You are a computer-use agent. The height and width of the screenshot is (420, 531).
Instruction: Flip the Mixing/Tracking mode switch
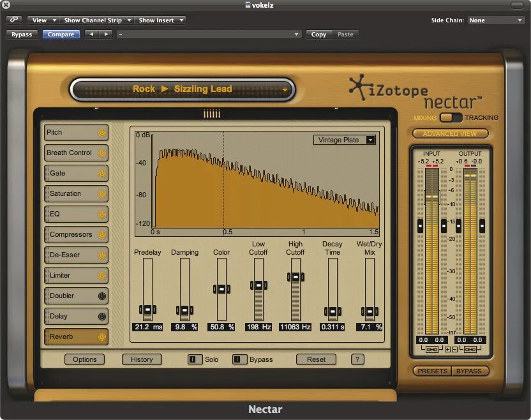[x=451, y=117]
